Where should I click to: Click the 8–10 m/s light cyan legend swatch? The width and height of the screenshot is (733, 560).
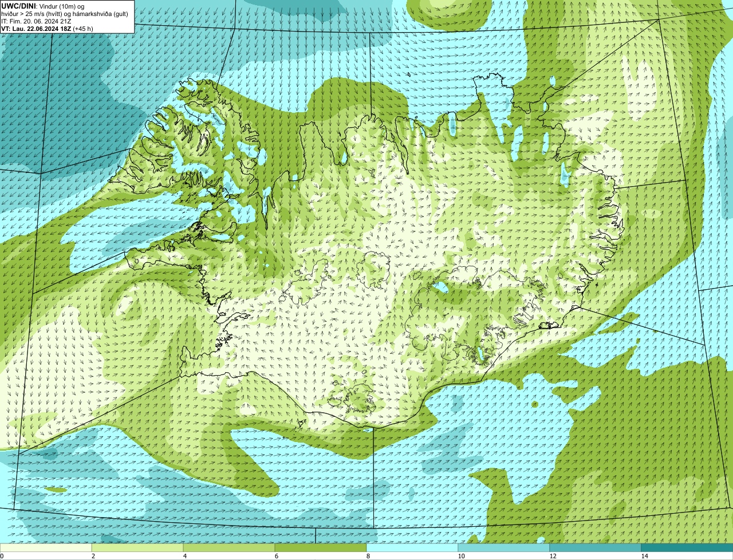(x=412, y=547)
